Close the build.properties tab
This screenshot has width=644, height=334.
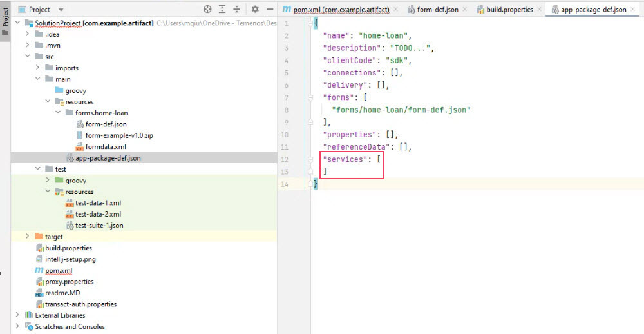pos(539,9)
